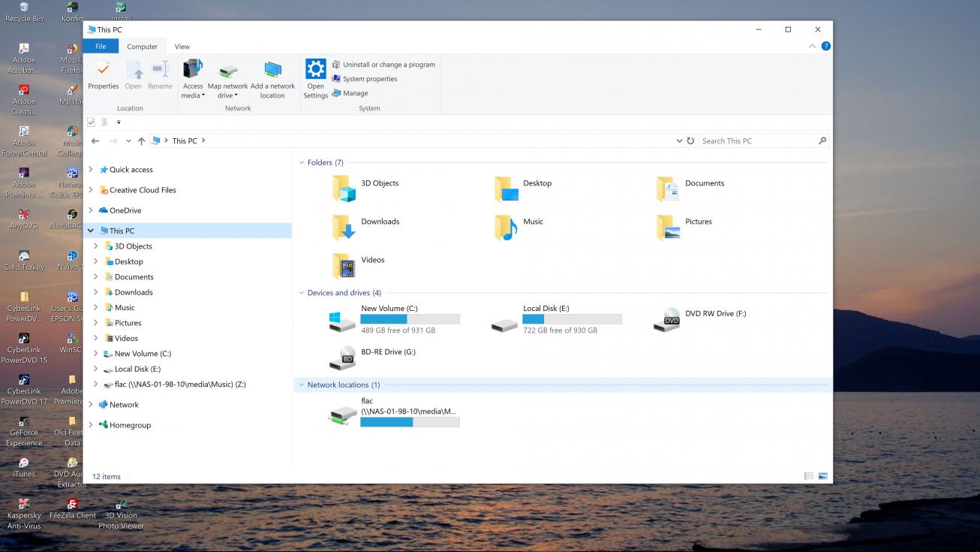Expand the Quick access tree node
Viewport: 980px width, 552px height.
(91, 170)
